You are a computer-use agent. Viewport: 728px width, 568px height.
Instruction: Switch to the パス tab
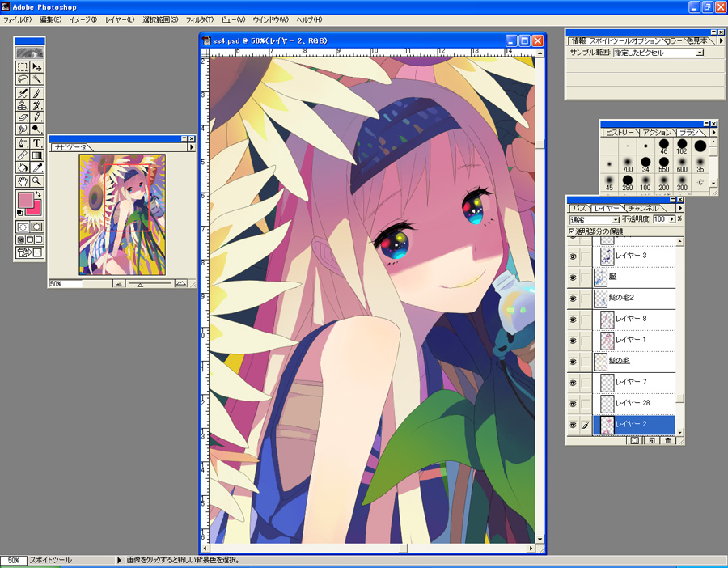[578, 208]
